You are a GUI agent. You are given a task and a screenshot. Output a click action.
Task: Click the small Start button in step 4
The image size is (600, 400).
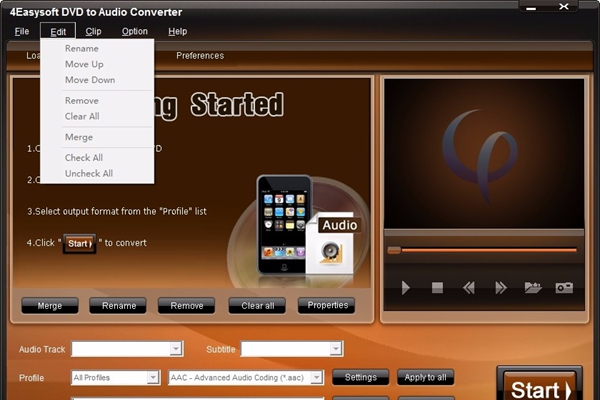pos(79,243)
